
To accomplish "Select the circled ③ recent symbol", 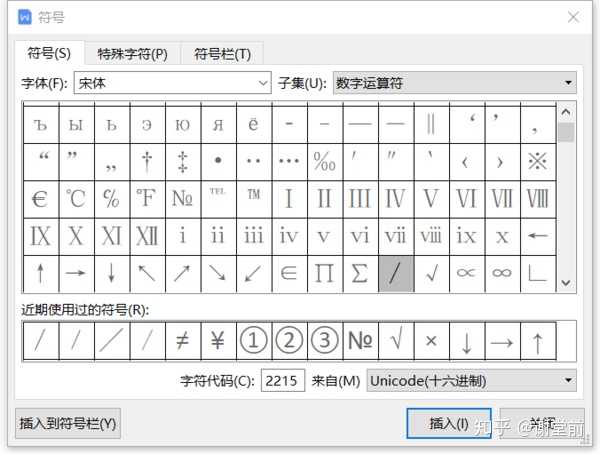I will click(324, 341).
